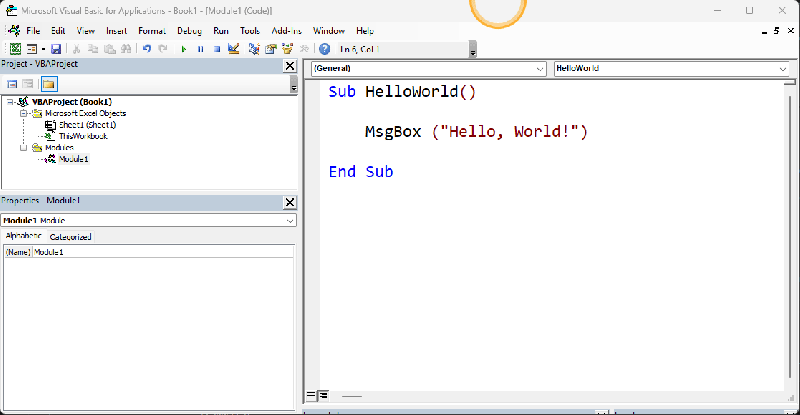Click the code pane split bar handle
Image resolution: width=800 pixels, height=415 pixels.
click(790, 82)
